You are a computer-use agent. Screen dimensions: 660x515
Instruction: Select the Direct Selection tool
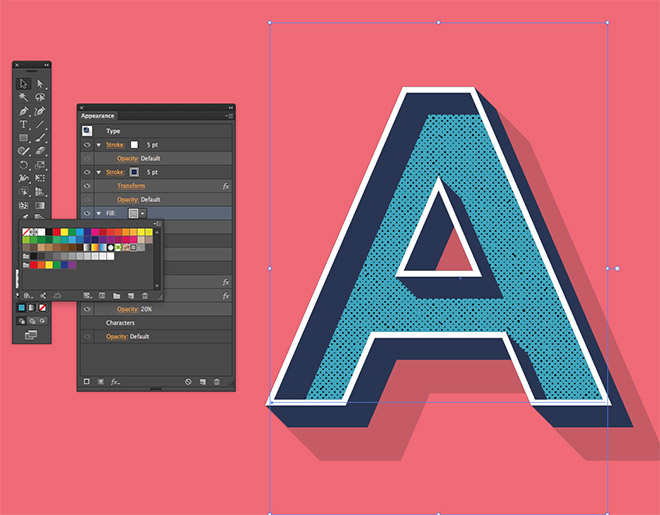40,84
